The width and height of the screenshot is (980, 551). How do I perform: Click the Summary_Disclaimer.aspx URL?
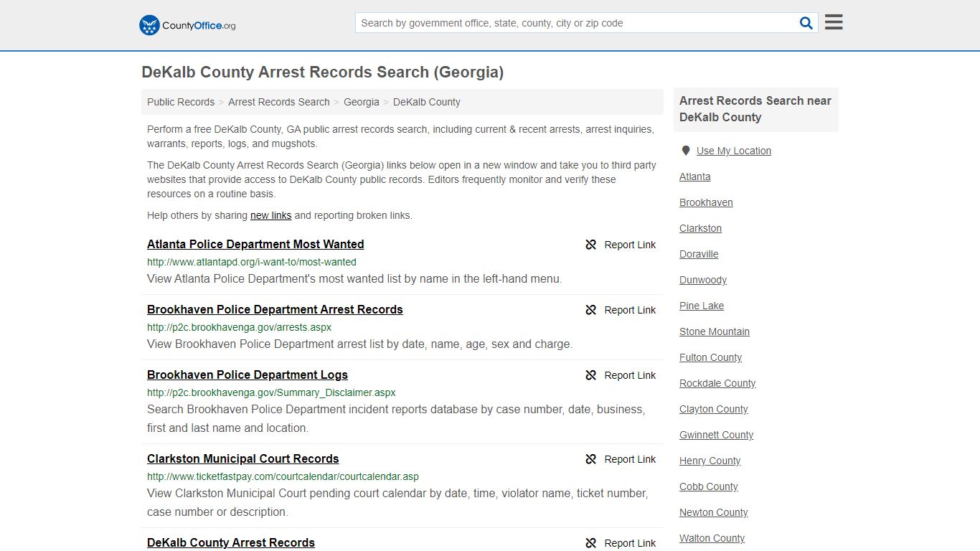tap(271, 393)
